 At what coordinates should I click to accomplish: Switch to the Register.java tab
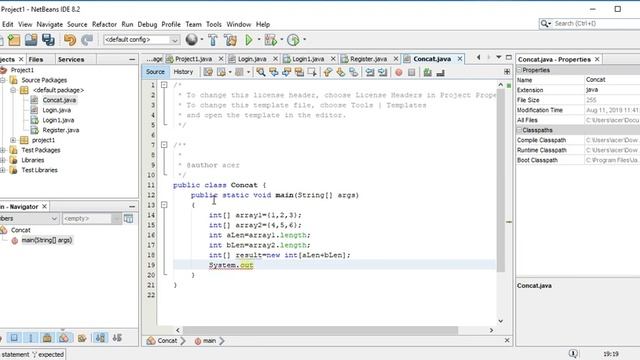(x=368, y=59)
